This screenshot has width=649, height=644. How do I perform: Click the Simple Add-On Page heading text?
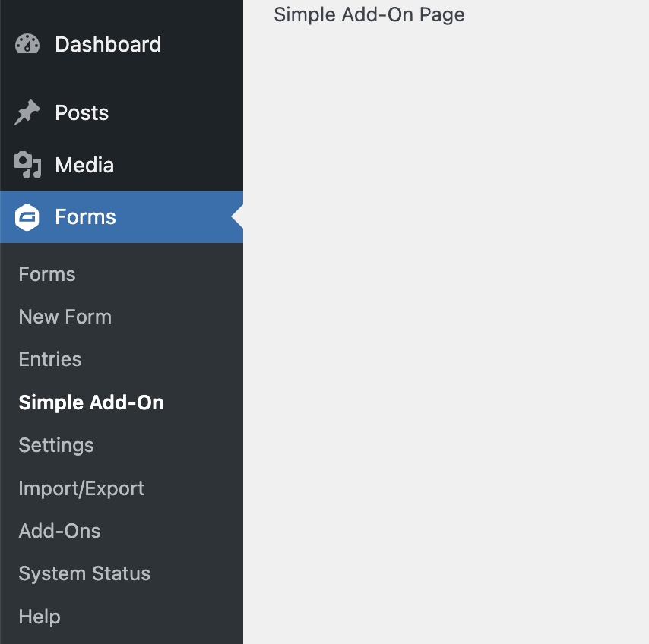coord(369,15)
